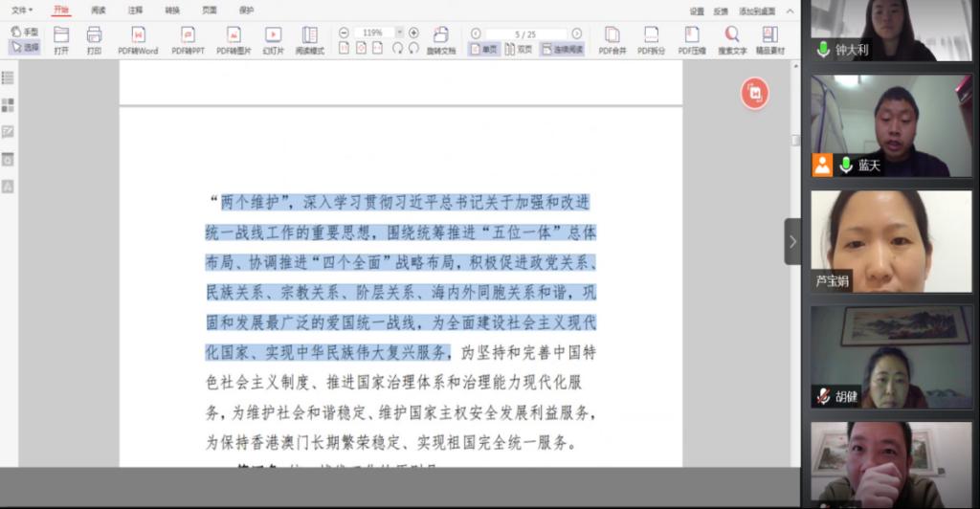The height and width of the screenshot is (509, 980).
Task: Open the fourth left sidebar panel icon
Action: pos(8,159)
